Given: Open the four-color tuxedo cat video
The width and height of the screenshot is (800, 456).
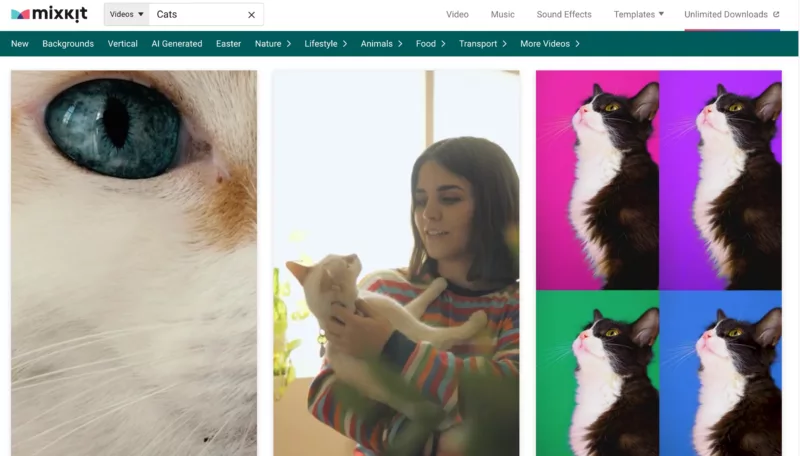Looking at the screenshot, I should click(x=658, y=262).
